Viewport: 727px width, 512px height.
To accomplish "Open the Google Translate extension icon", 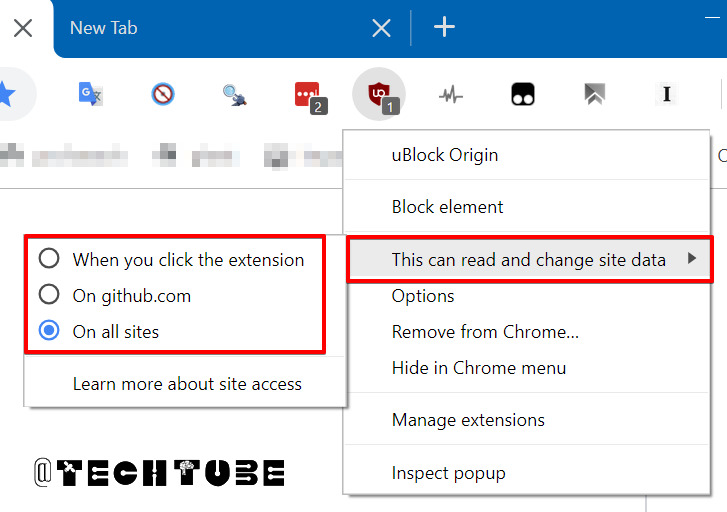I will 91,94.
